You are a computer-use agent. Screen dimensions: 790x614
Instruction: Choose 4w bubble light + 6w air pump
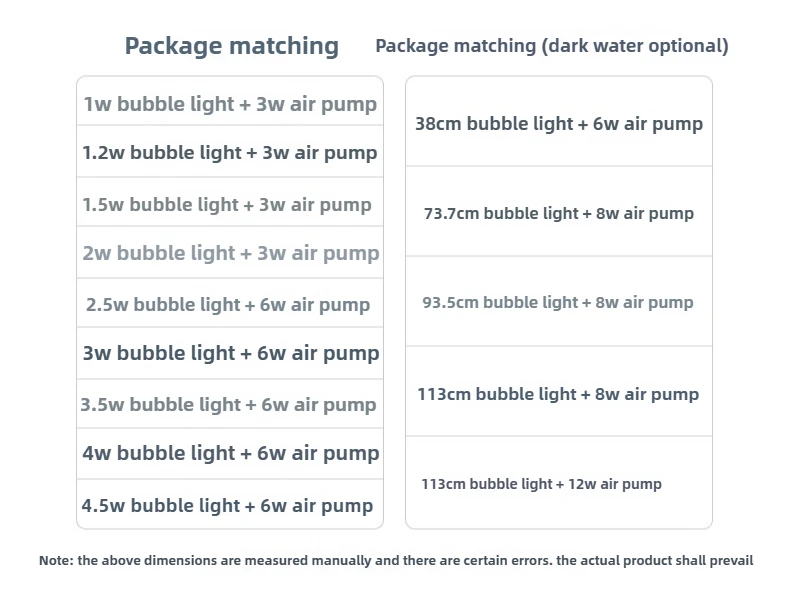click(230, 454)
